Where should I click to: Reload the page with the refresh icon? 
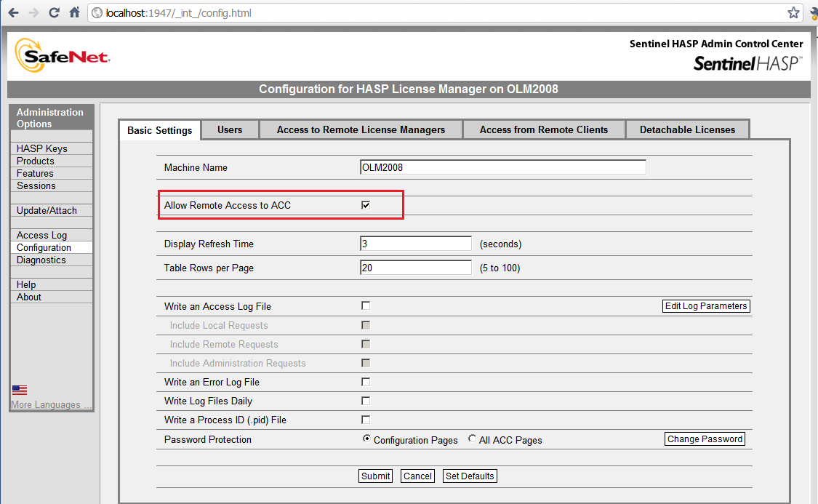pos(54,12)
